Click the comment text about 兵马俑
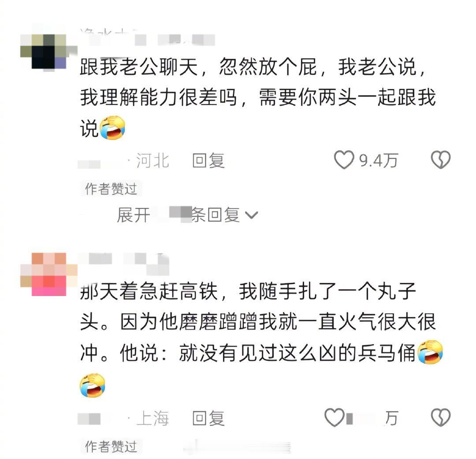 (x=258, y=322)
